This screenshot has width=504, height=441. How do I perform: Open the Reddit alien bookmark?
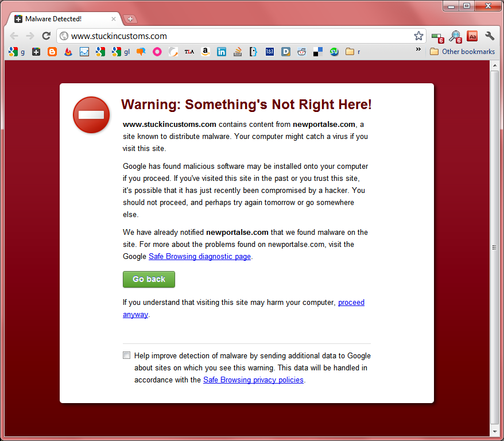pyautogui.click(x=301, y=52)
